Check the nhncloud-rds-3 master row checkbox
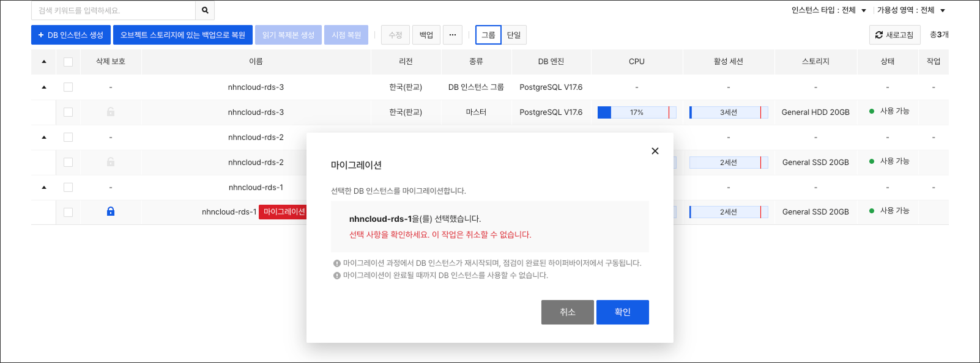The image size is (980, 363). (68, 112)
